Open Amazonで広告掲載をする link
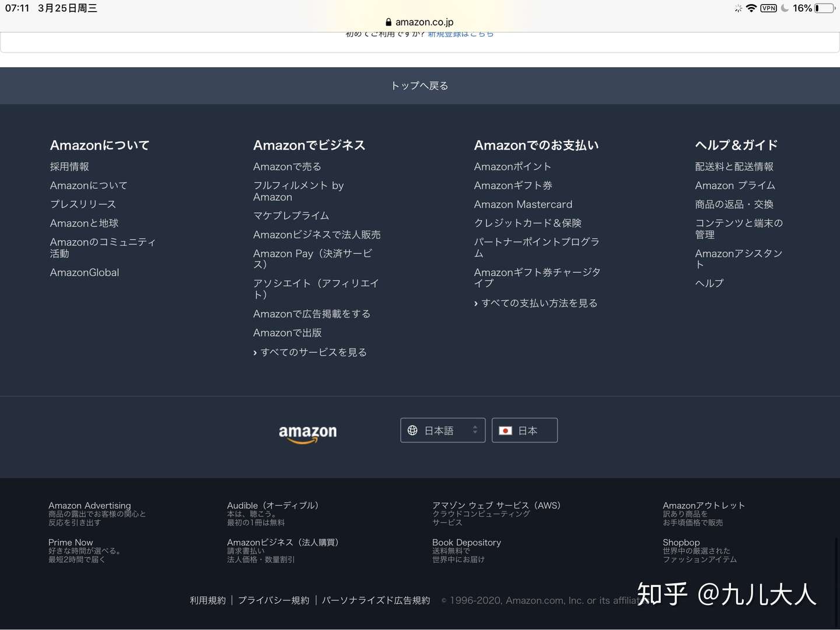Screen dimensions: 840x630 311,314
